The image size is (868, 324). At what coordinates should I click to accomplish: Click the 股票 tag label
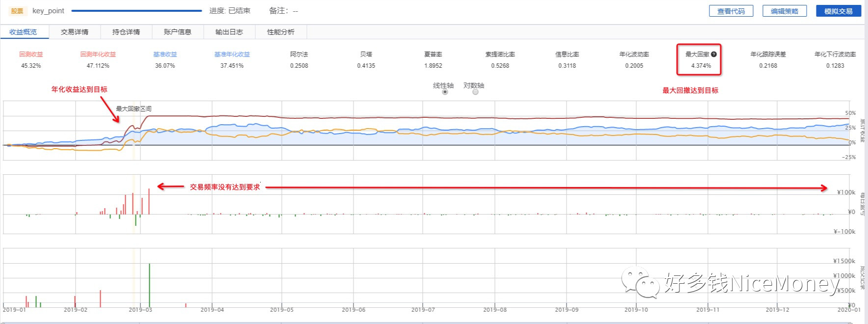(17, 11)
